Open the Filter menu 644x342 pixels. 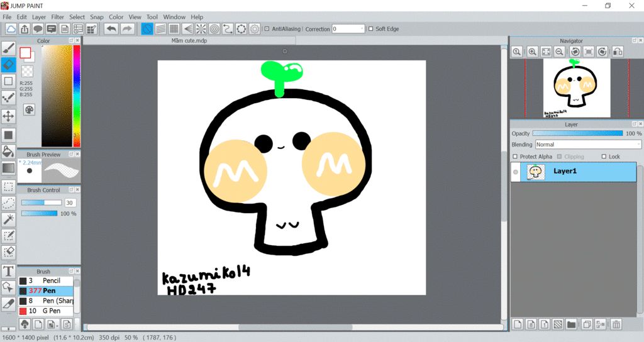pyautogui.click(x=57, y=17)
